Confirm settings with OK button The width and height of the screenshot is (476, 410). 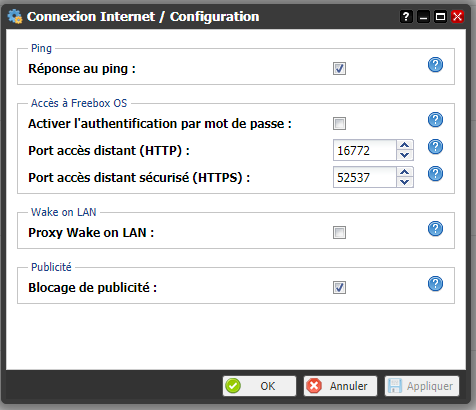(259, 386)
